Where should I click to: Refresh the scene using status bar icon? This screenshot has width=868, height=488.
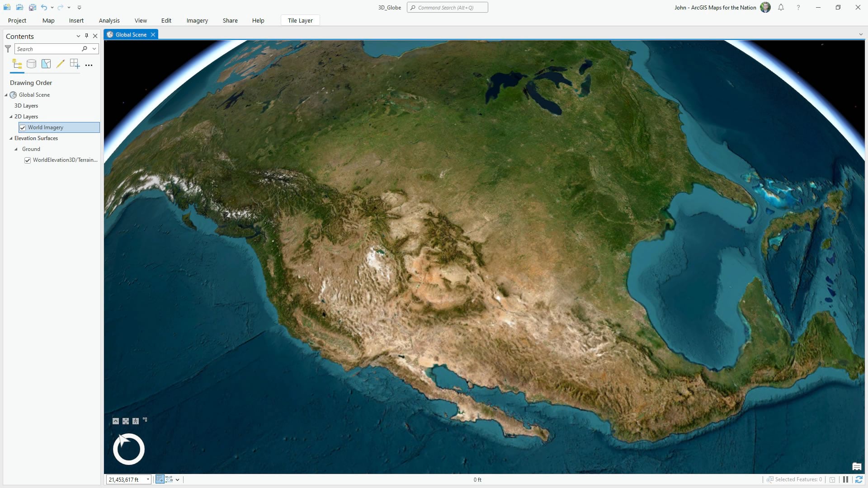(859, 479)
